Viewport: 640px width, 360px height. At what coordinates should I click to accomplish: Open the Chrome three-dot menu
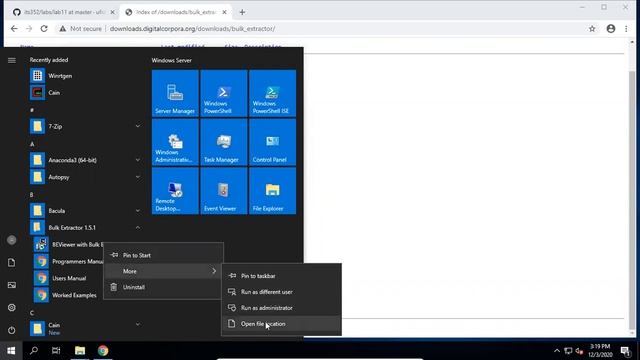click(x=626, y=29)
